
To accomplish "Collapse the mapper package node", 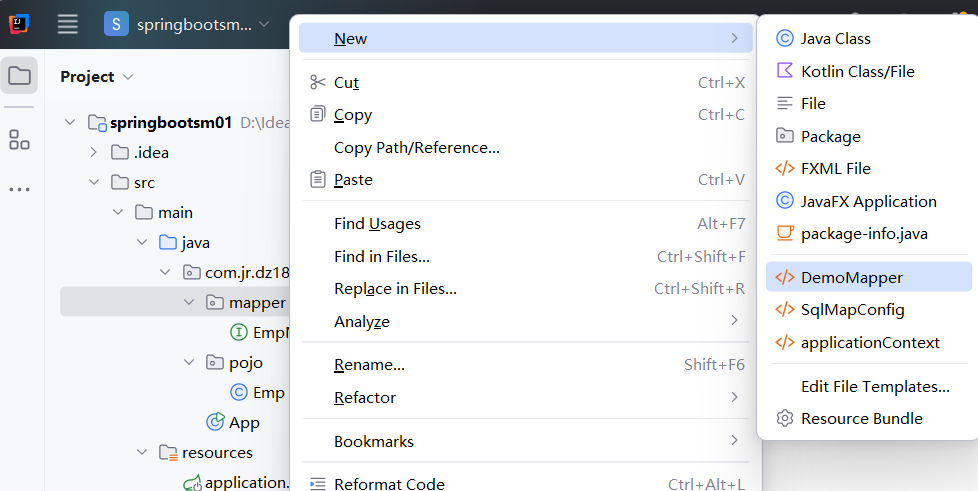I will coord(189,302).
